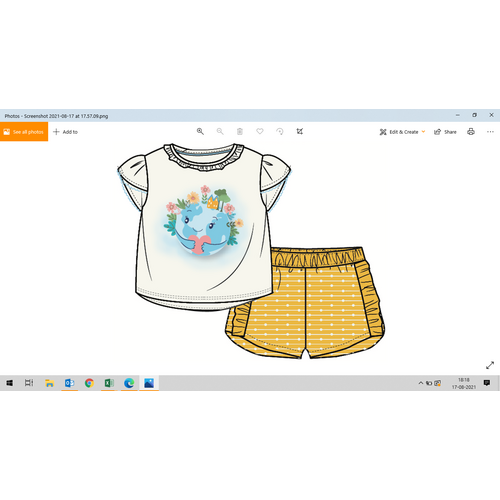Enter fullscreen with the diagonal arrows icon

[x=490, y=365]
